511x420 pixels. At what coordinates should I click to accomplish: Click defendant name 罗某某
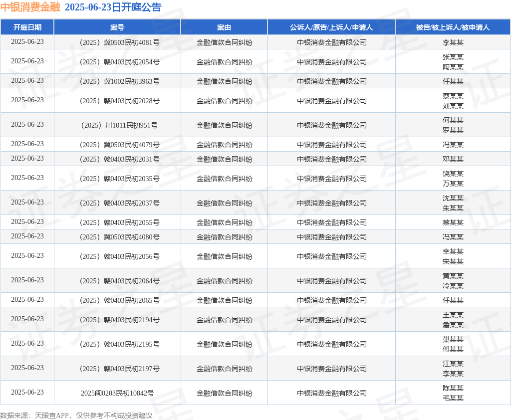coord(453,130)
